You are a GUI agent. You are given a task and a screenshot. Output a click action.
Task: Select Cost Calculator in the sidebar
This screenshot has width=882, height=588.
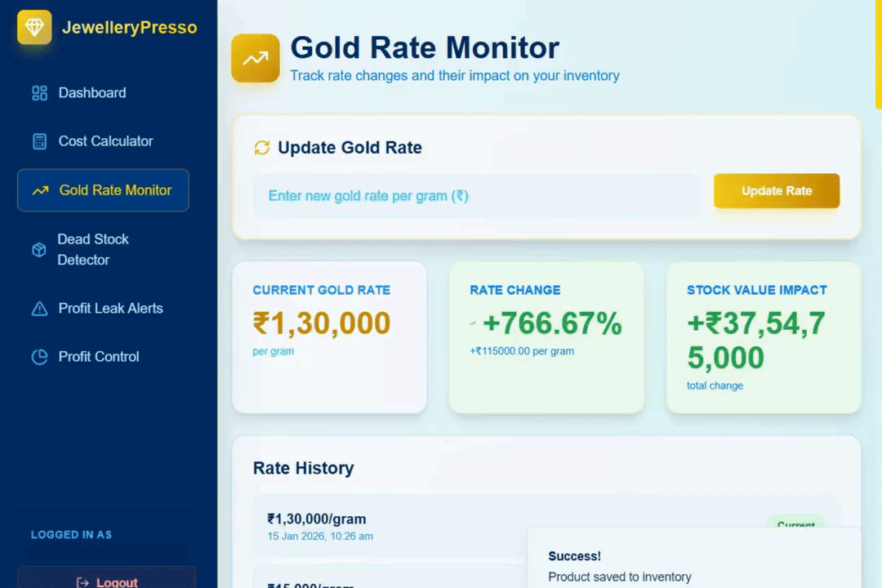tap(105, 141)
